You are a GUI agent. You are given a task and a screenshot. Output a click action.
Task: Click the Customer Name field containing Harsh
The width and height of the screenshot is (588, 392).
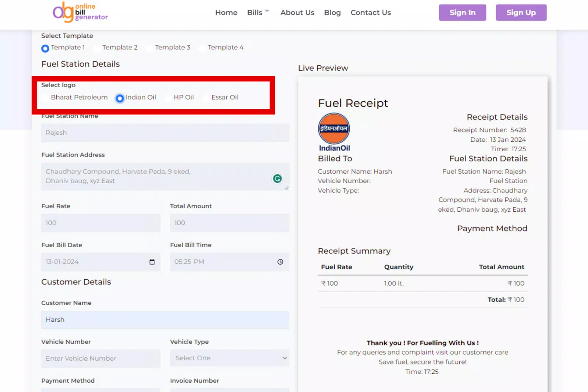(165, 320)
